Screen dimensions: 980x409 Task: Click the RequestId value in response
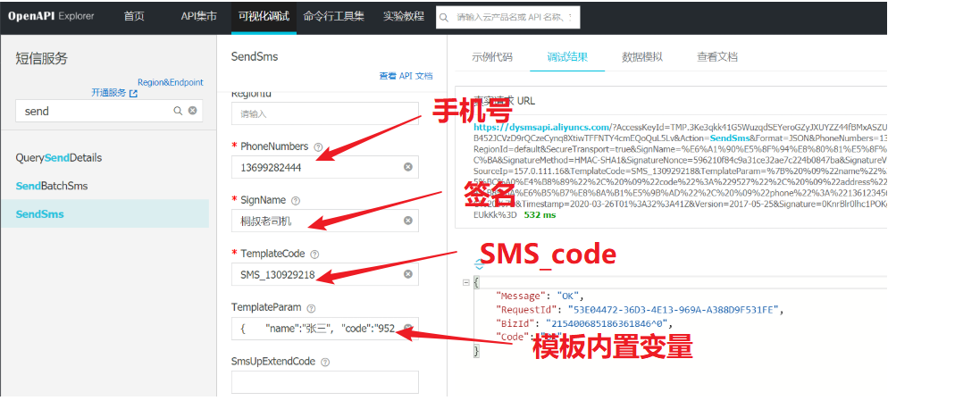coord(674,309)
